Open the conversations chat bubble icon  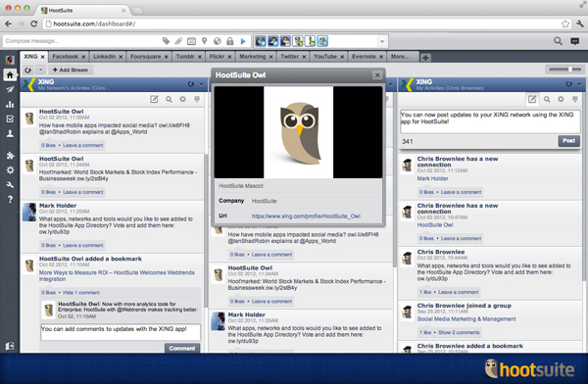574,41
